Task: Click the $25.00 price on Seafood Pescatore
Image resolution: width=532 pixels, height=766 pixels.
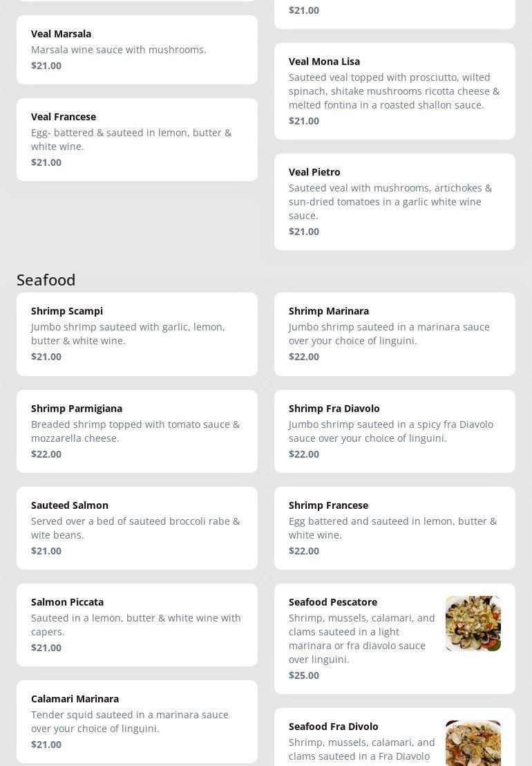Action: tap(304, 675)
